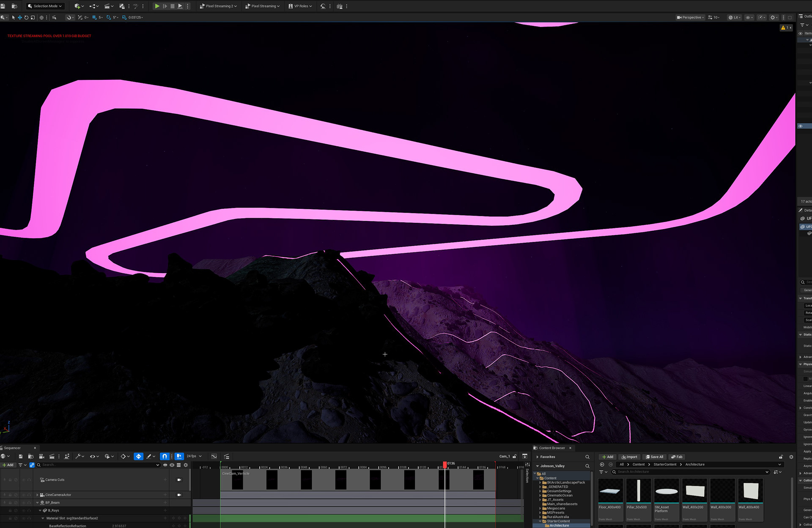Open the Pixel Streaming 2 menu
Image resolution: width=812 pixels, height=528 pixels.
point(218,6)
